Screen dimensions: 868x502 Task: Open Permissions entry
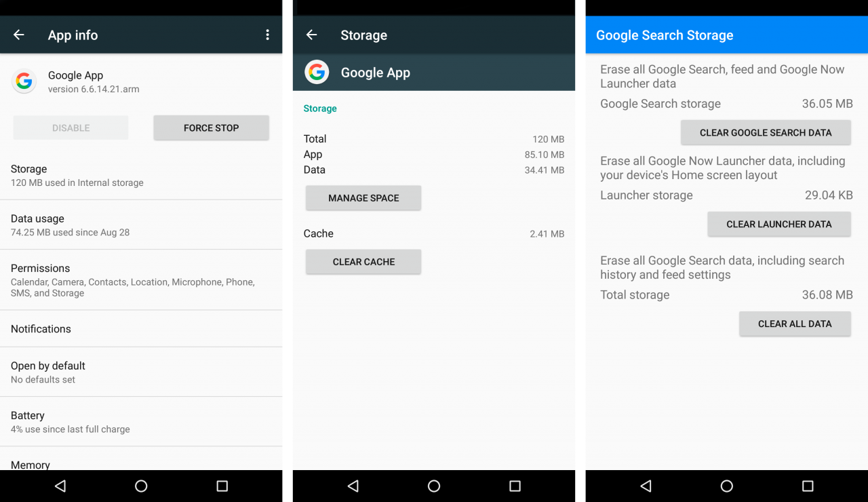(x=141, y=280)
